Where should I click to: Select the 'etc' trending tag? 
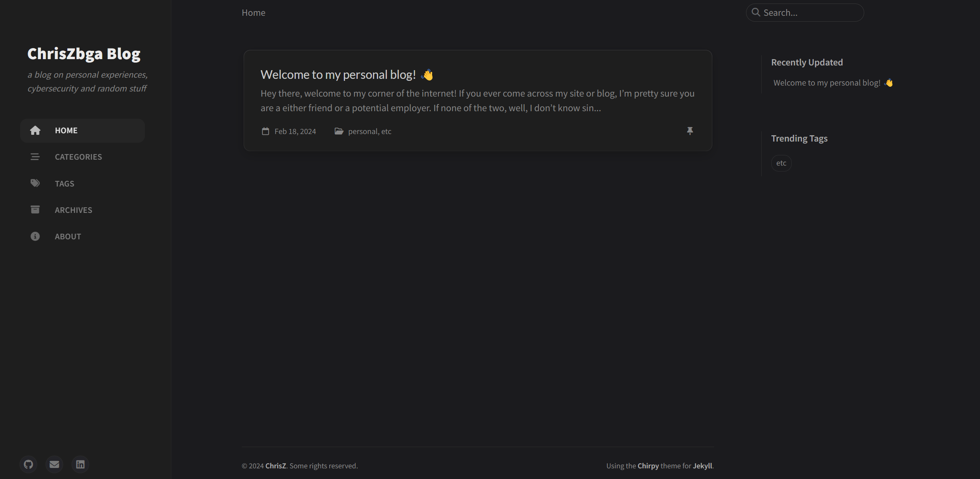781,163
